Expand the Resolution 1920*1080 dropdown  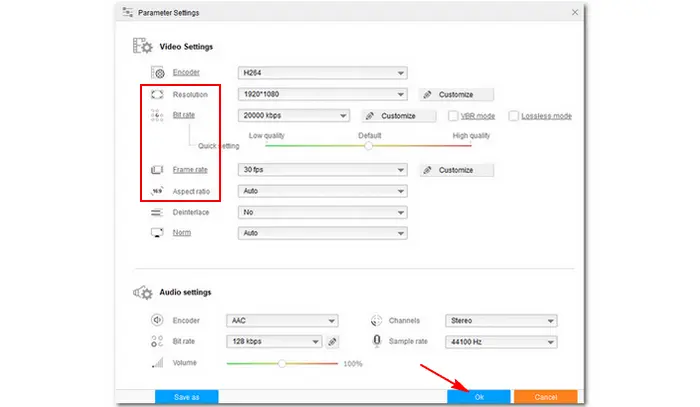click(322, 95)
